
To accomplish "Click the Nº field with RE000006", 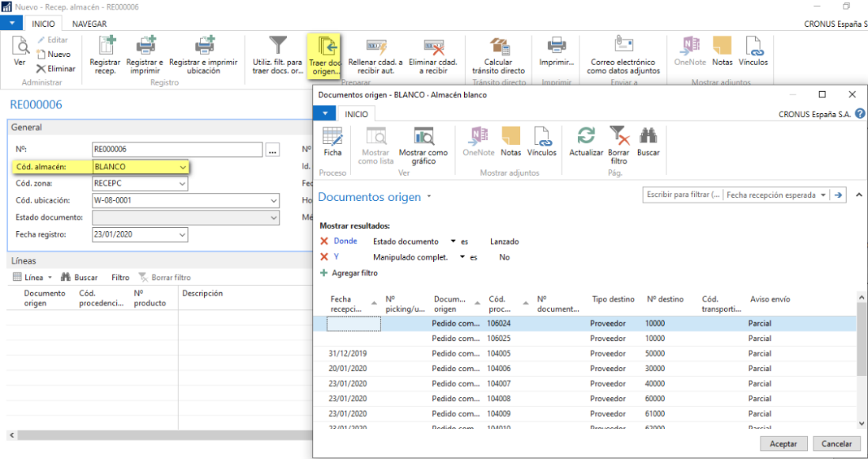I will coord(177,149).
